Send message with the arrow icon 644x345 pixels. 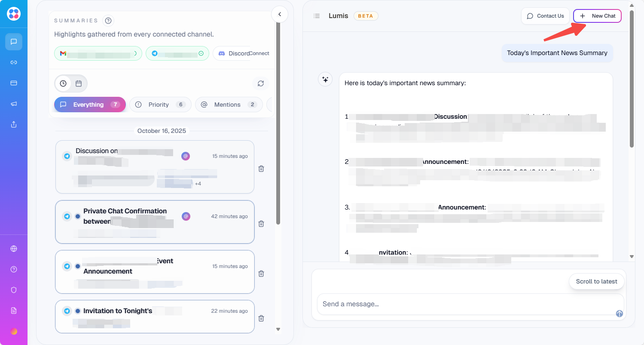pos(619,314)
